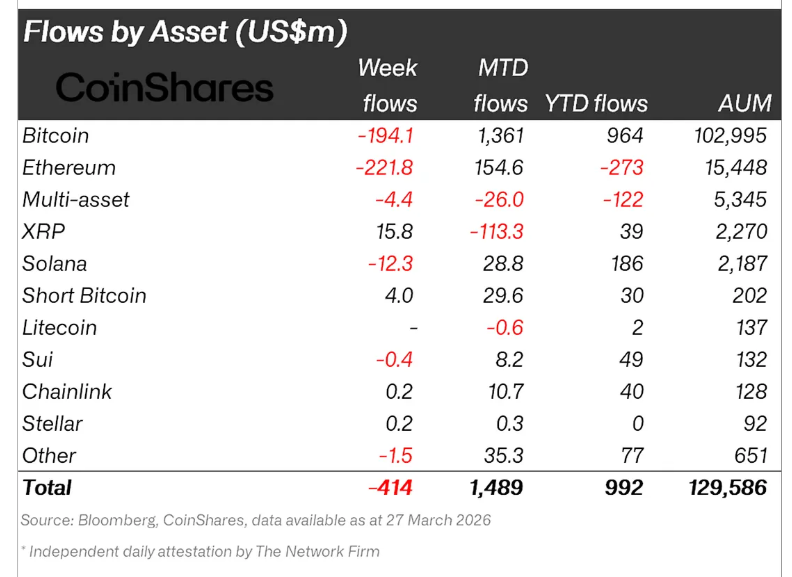Image resolution: width=792 pixels, height=577 pixels.
Task: Select the Bitcoin row label
Action: (56, 136)
